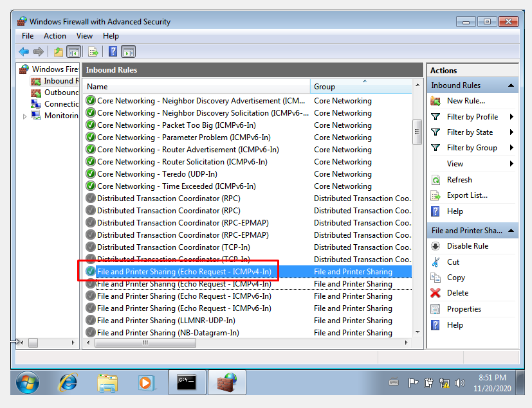
Task: Click the Action Center flag tray icon
Action: click(x=413, y=383)
